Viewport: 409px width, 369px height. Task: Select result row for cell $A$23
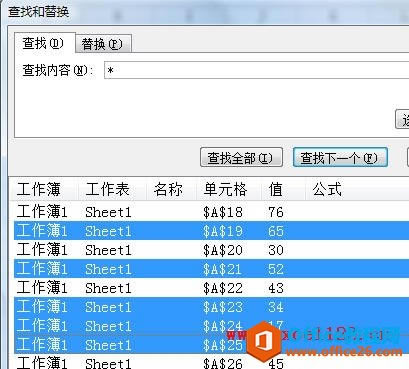click(x=211, y=307)
